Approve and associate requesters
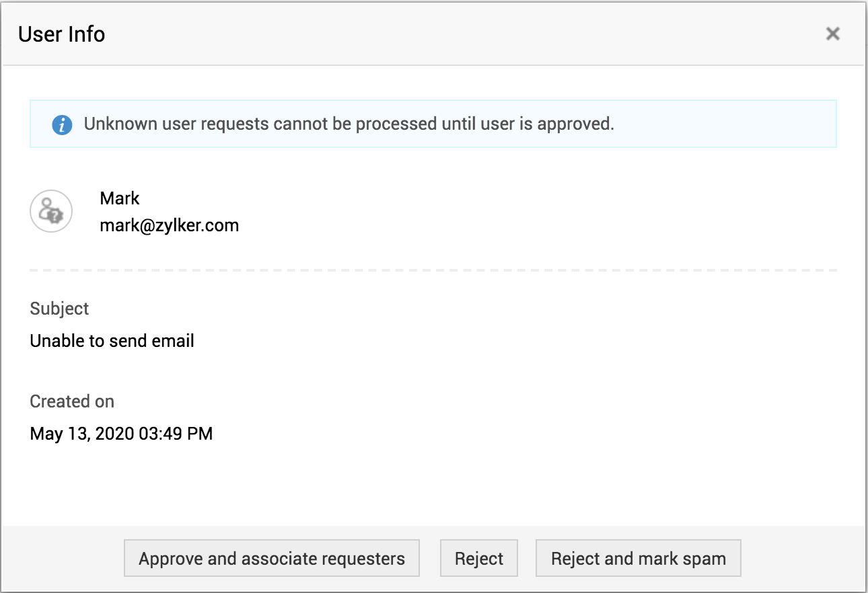Screen dimensions: 868x593 pyautogui.click(x=272, y=558)
